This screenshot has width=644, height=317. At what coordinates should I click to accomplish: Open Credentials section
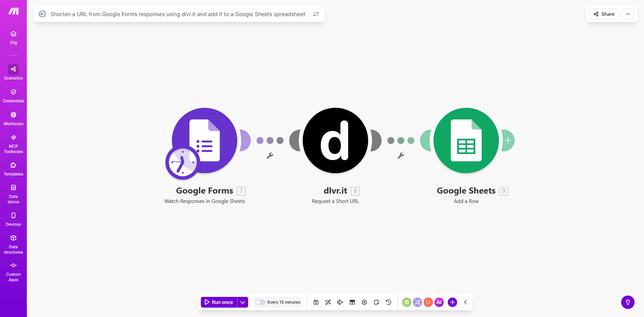point(13,96)
